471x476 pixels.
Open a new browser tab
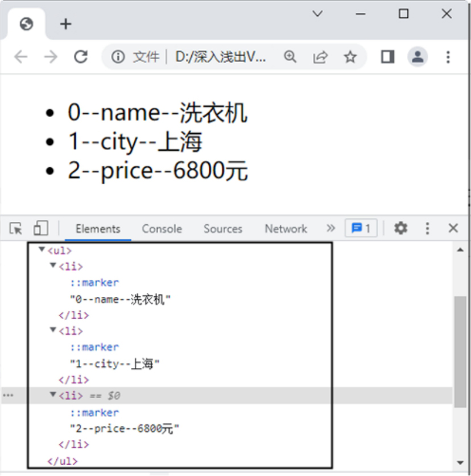coord(66,24)
